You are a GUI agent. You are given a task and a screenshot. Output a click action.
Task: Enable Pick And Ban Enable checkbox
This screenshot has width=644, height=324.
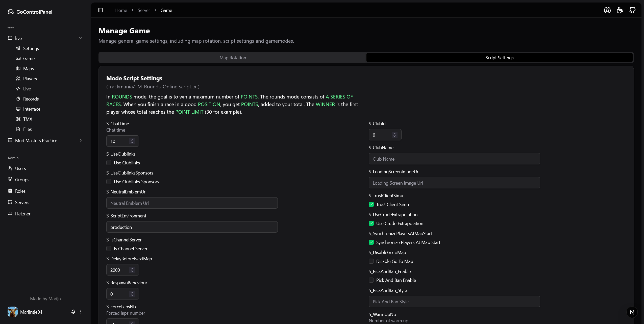pos(371,280)
